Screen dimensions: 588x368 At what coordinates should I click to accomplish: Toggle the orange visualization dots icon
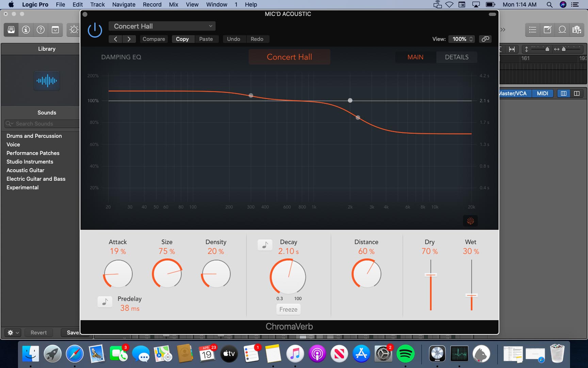(470, 221)
